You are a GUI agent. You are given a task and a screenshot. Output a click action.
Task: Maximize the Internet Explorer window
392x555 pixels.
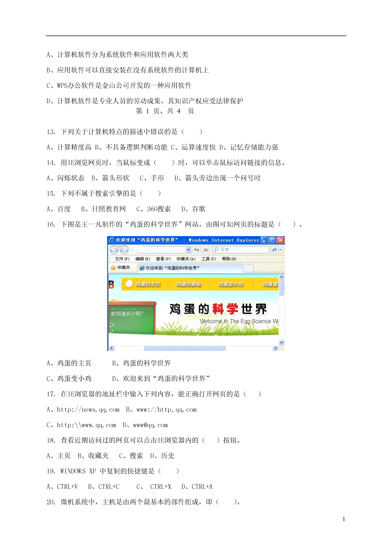tap(273, 240)
